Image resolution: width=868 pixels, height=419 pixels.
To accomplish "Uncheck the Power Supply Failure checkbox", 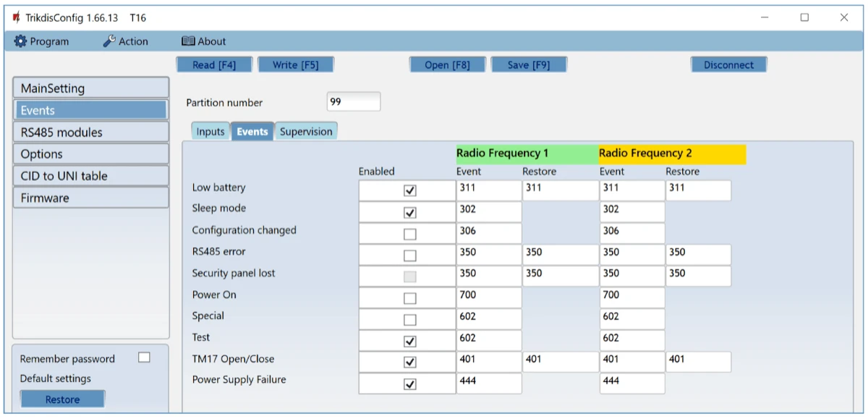I will tap(409, 384).
